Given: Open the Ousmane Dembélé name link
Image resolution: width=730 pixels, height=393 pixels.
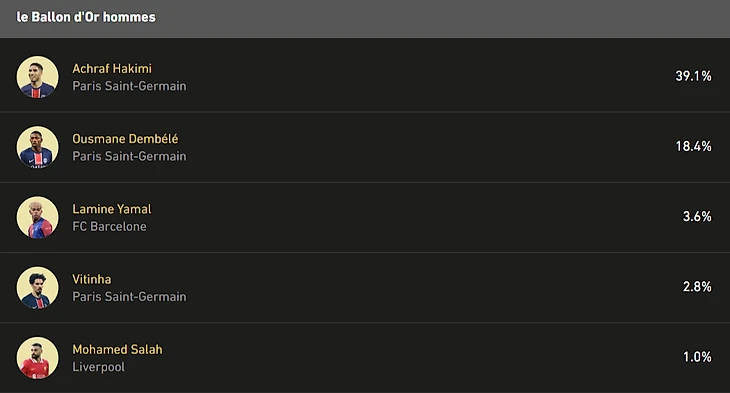Looking at the screenshot, I should 125,139.
